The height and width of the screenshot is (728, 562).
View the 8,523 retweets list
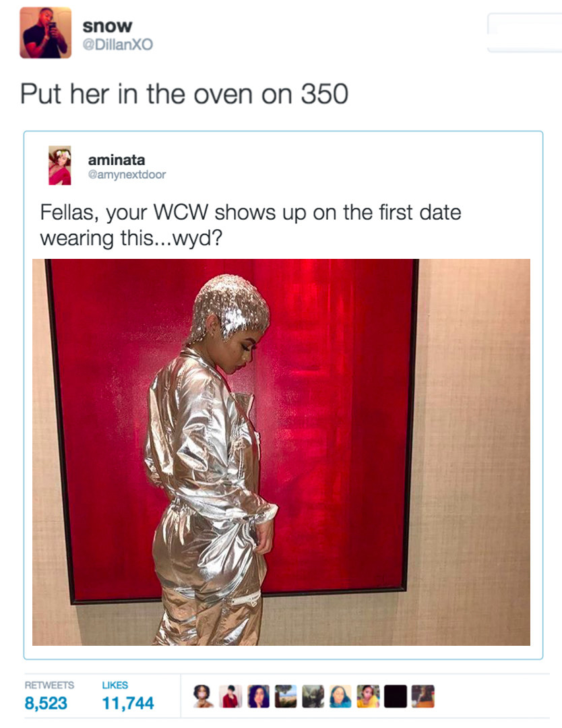(x=46, y=702)
